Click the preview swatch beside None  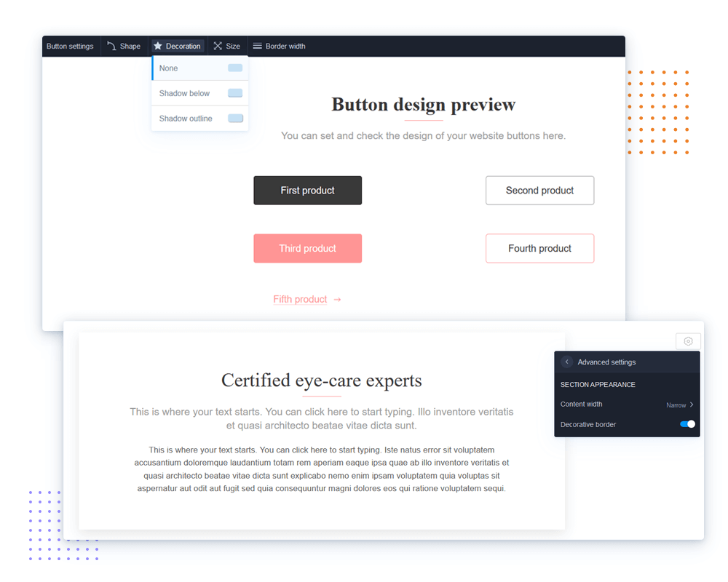point(235,68)
